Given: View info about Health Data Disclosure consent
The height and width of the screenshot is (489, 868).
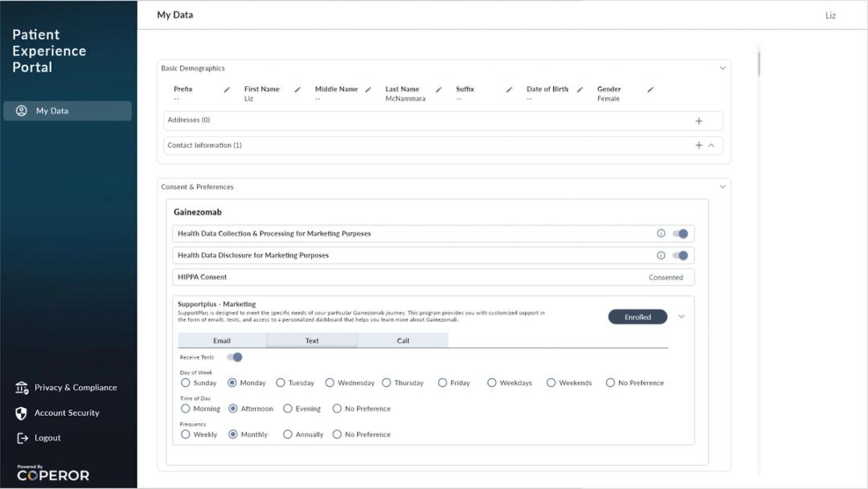Looking at the screenshot, I should [x=661, y=255].
